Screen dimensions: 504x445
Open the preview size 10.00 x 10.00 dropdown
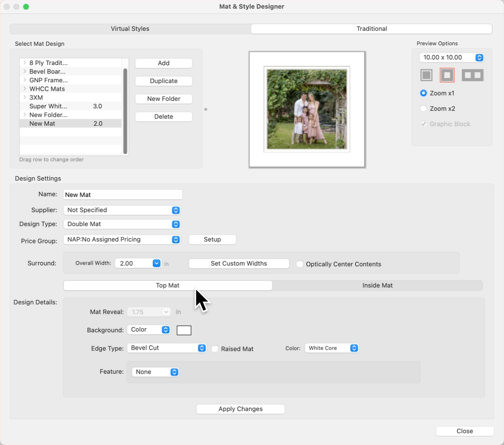451,57
